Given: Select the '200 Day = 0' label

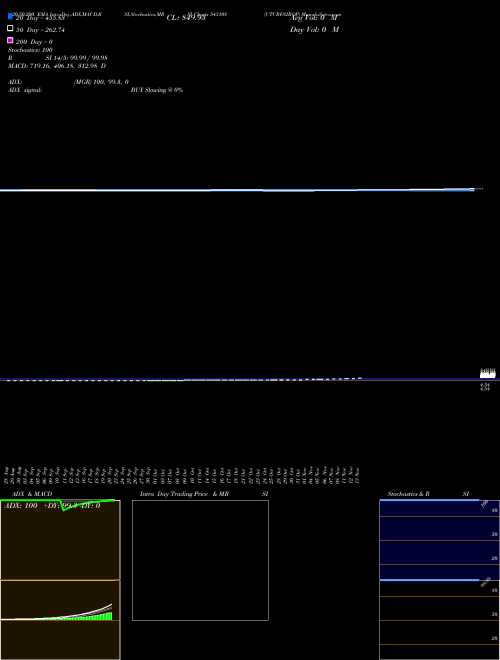Looking at the screenshot, I should tap(34, 42).
